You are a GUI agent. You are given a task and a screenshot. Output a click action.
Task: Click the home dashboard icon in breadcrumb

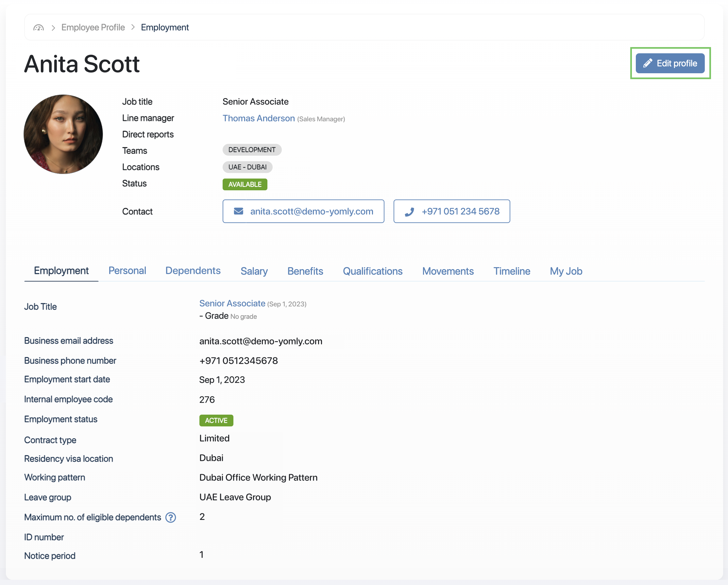coord(38,27)
